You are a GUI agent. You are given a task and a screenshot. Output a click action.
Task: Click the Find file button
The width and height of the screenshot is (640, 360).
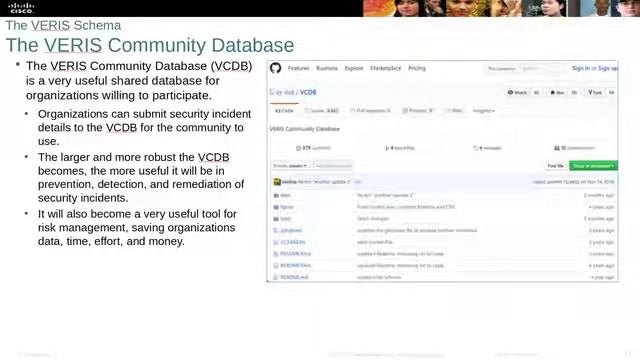pos(556,166)
